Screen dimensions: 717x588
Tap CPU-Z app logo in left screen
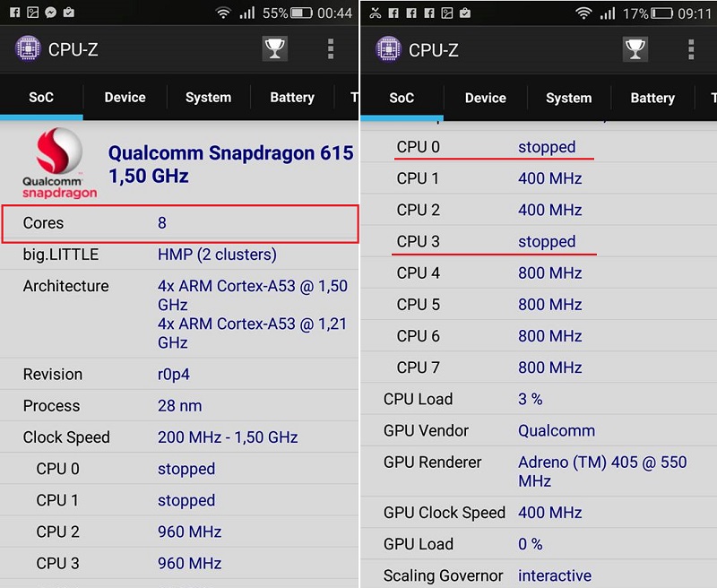pyautogui.click(x=28, y=48)
